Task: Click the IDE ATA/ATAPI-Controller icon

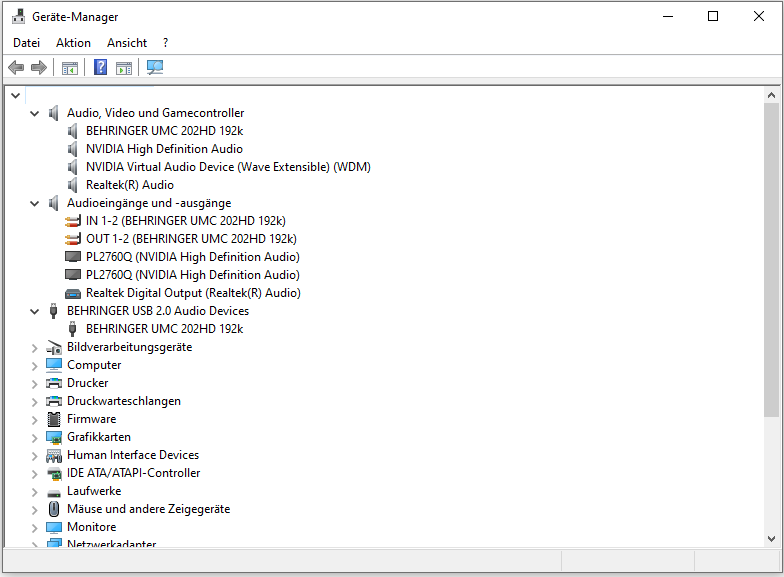Action: click(54, 474)
